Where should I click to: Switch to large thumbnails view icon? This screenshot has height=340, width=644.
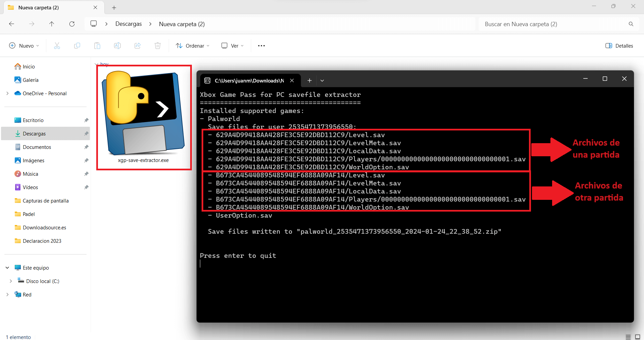pos(638,337)
